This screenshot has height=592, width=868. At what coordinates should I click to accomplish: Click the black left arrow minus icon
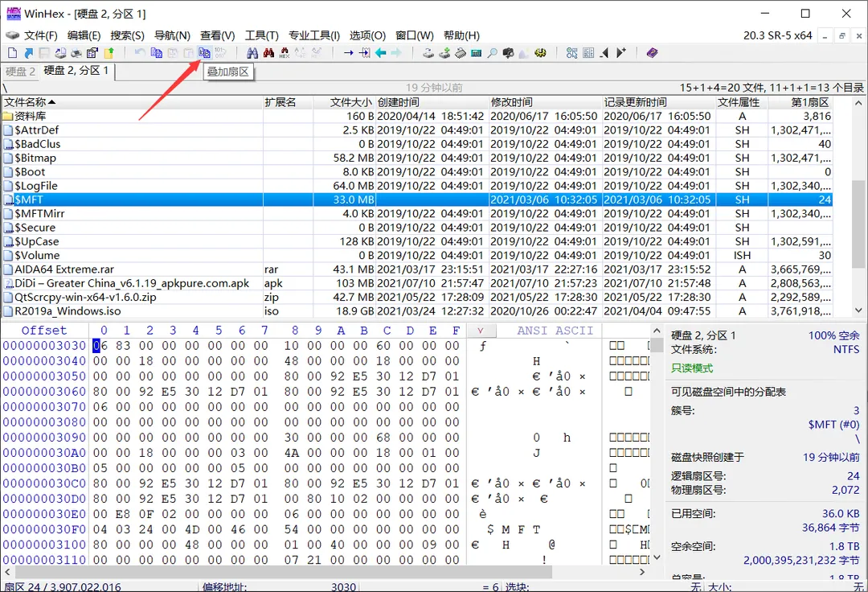click(604, 53)
